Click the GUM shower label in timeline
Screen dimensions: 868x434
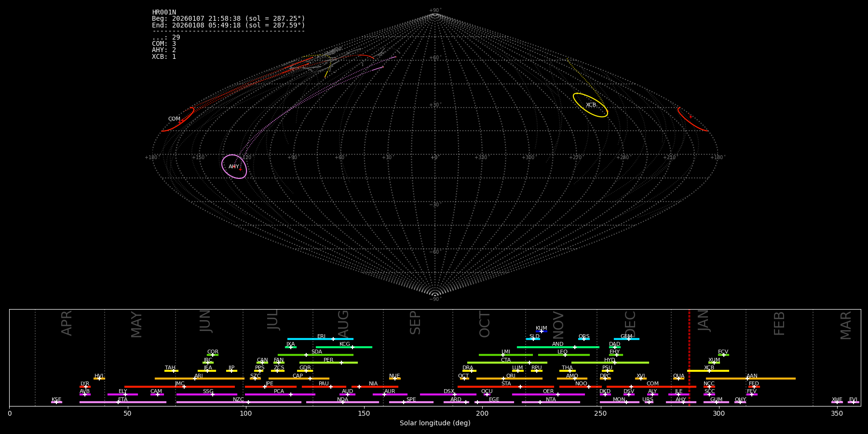(716, 400)
